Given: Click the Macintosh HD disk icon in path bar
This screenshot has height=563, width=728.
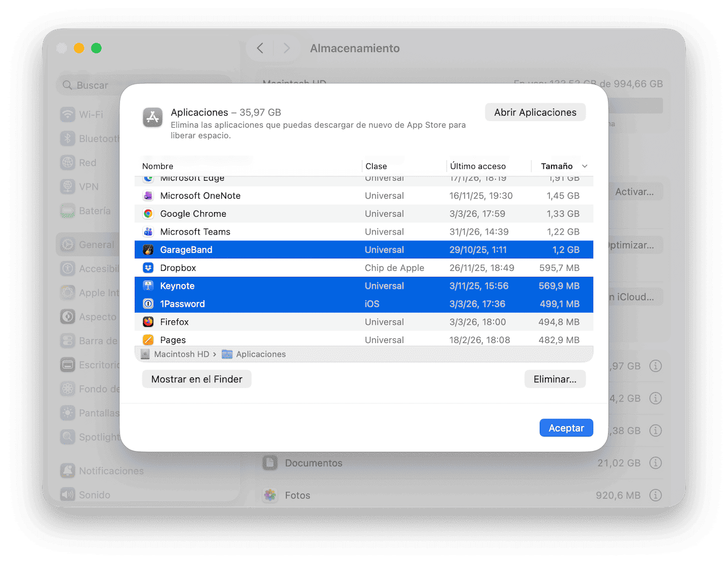Looking at the screenshot, I should [145, 354].
